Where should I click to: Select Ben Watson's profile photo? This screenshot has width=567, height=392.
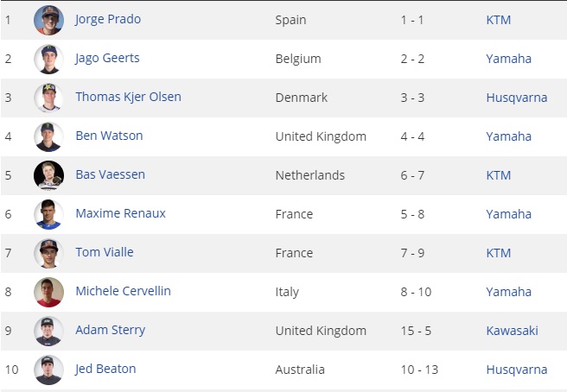48,136
